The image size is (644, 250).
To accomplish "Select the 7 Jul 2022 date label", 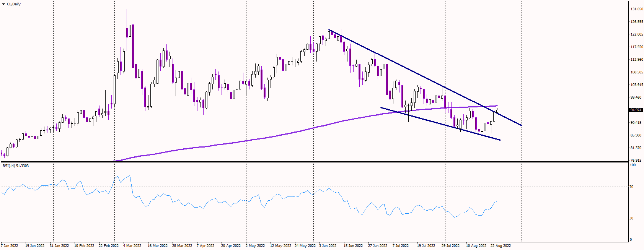I will pyautogui.click(x=401, y=246).
